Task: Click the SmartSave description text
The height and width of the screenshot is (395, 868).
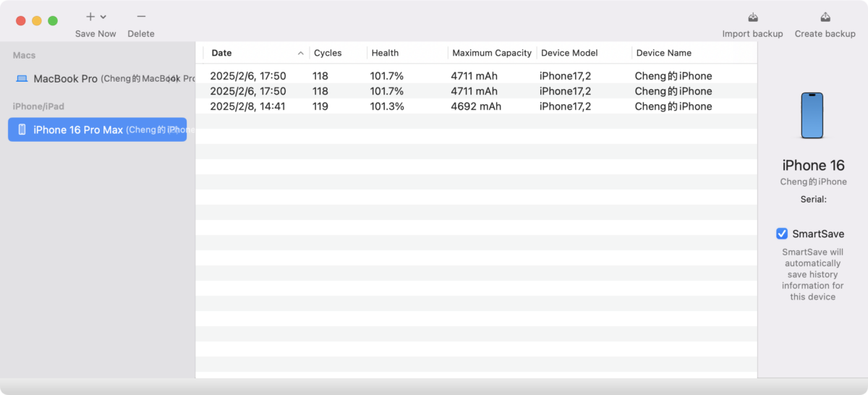Action: [813, 274]
